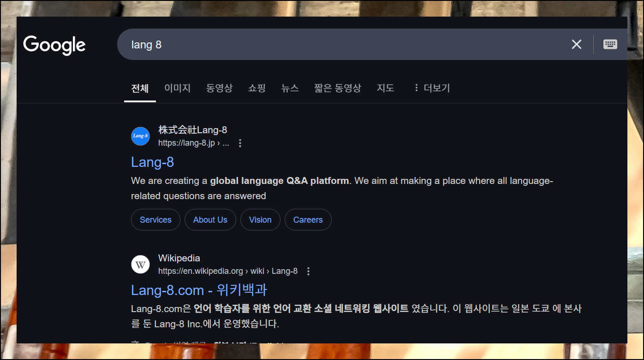
Task: Open the About Us sitelink chip
Action: click(x=210, y=220)
